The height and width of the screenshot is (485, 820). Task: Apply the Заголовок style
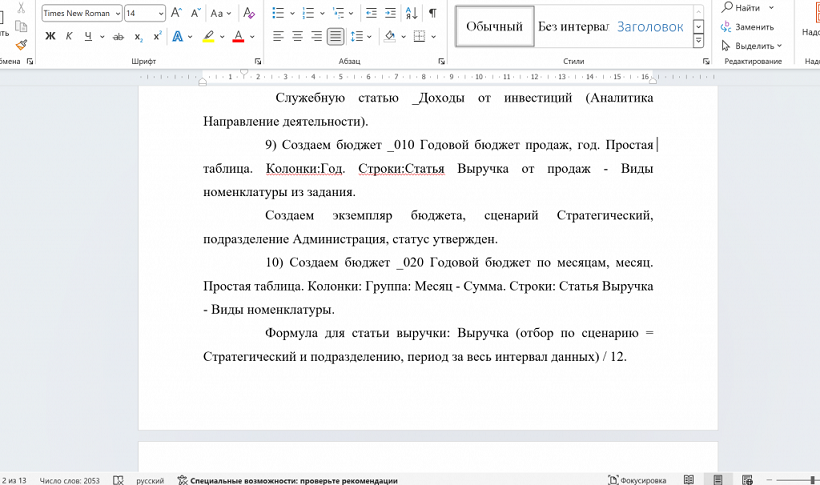[x=650, y=27]
